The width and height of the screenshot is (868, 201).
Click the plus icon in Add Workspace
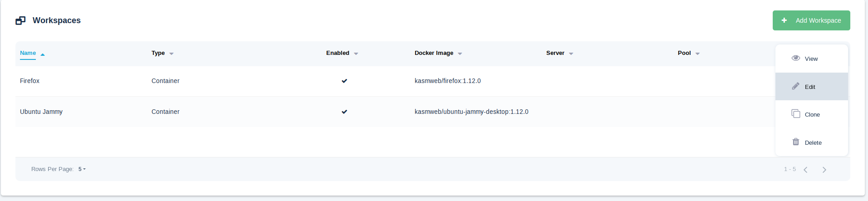coord(784,20)
